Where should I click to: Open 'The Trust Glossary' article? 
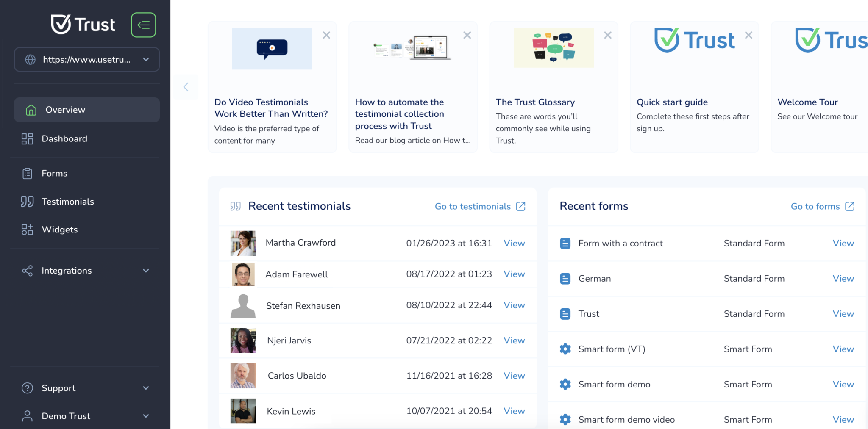tap(535, 102)
